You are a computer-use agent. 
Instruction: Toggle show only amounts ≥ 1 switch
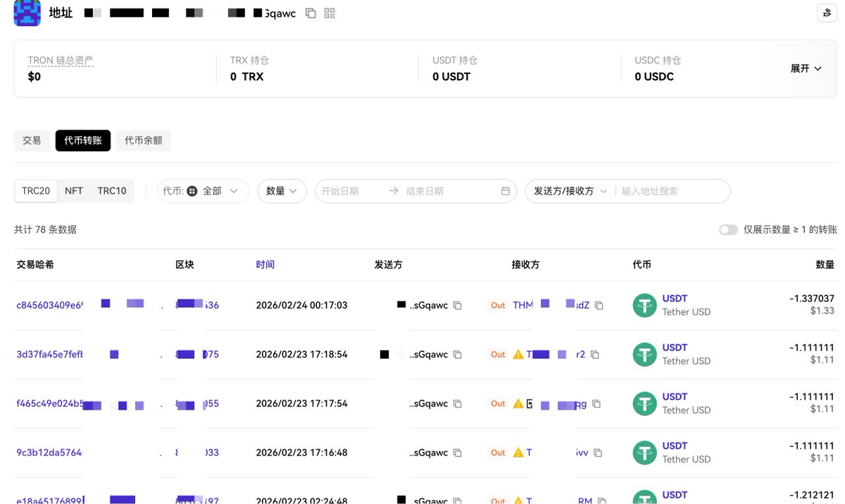coord(728,230)
